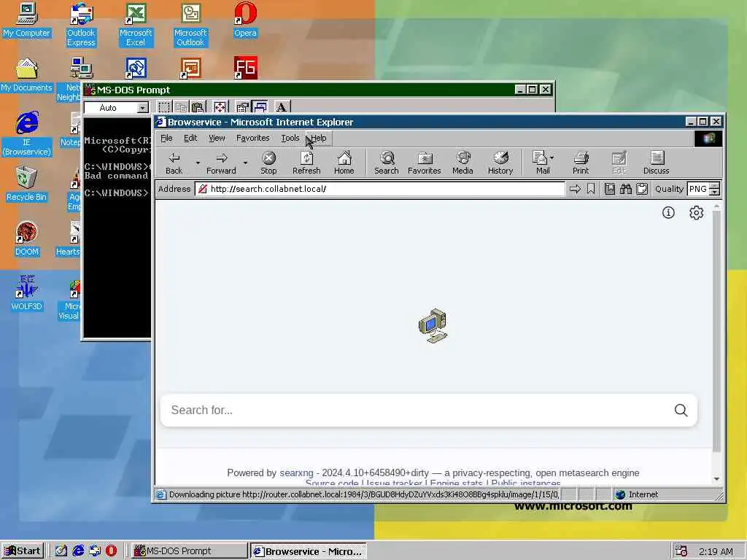Screen dimensions: 747x560
Task: Click the system tray scheduler icon
Action: (x=681, y=551)
